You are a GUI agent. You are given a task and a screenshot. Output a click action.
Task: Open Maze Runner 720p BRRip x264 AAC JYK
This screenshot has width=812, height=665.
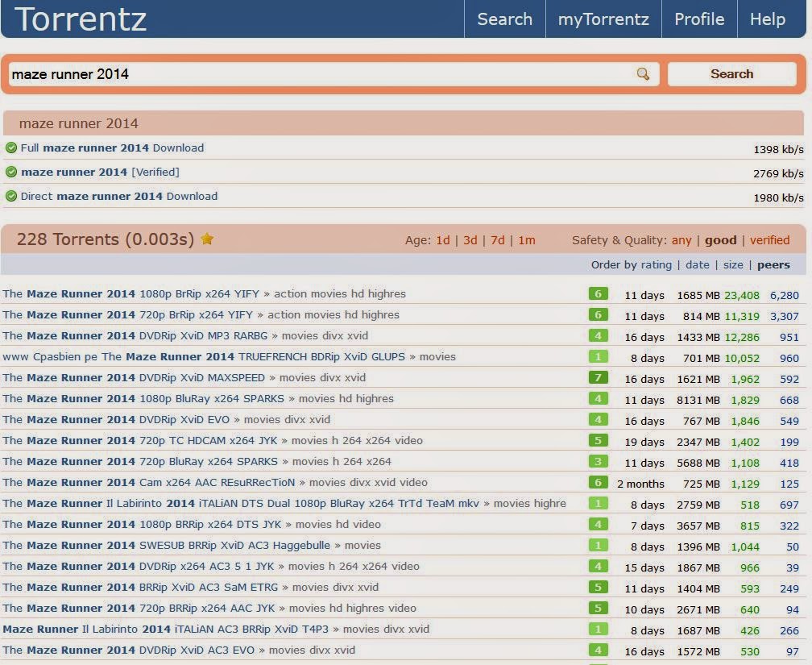point(139,608)
